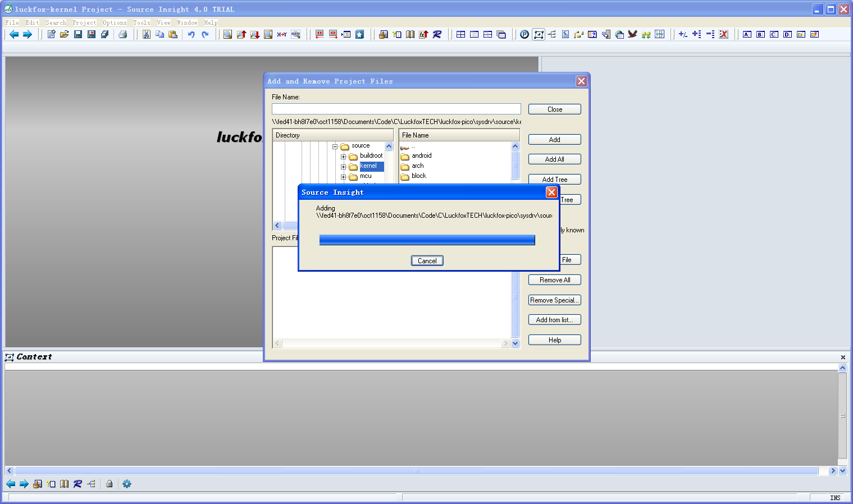Click the Remove All button

555,280
